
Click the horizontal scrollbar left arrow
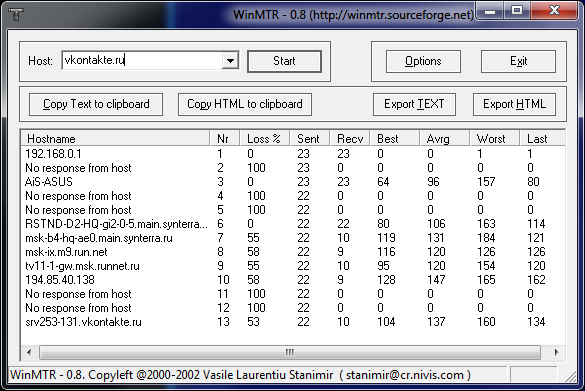point(29,352)
